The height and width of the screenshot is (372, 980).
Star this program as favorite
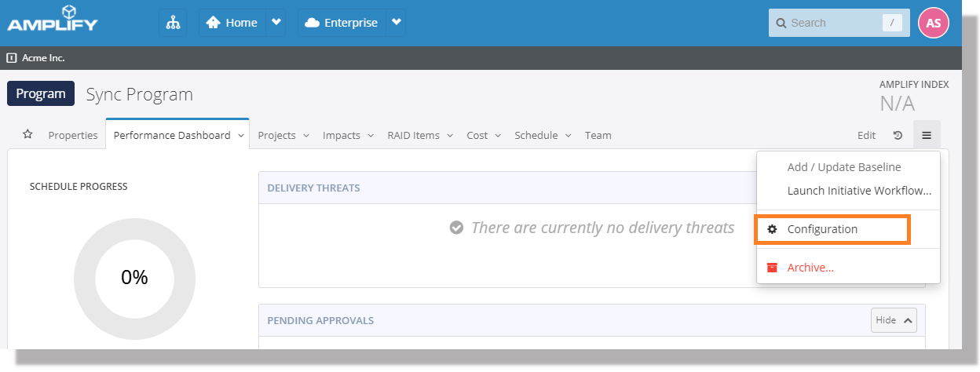pos(27,135)
